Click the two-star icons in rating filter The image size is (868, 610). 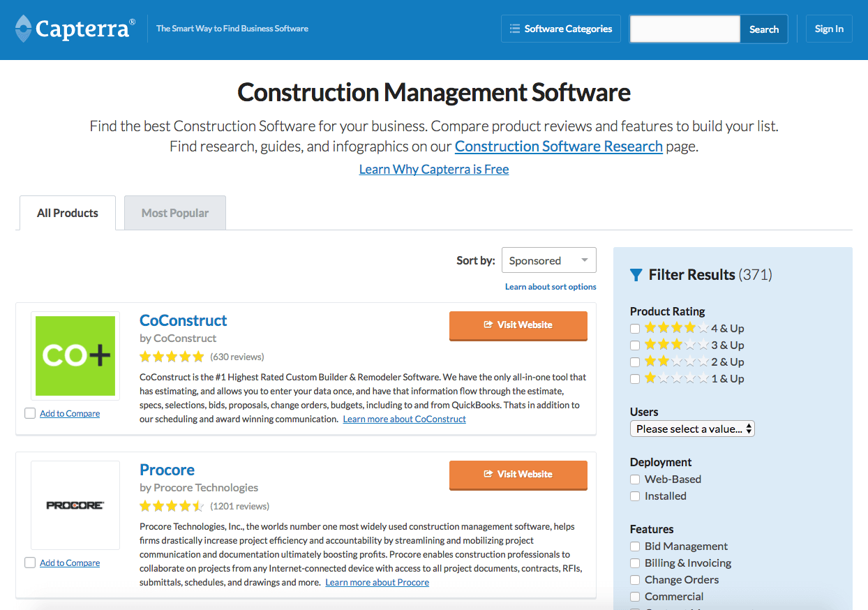676,362
